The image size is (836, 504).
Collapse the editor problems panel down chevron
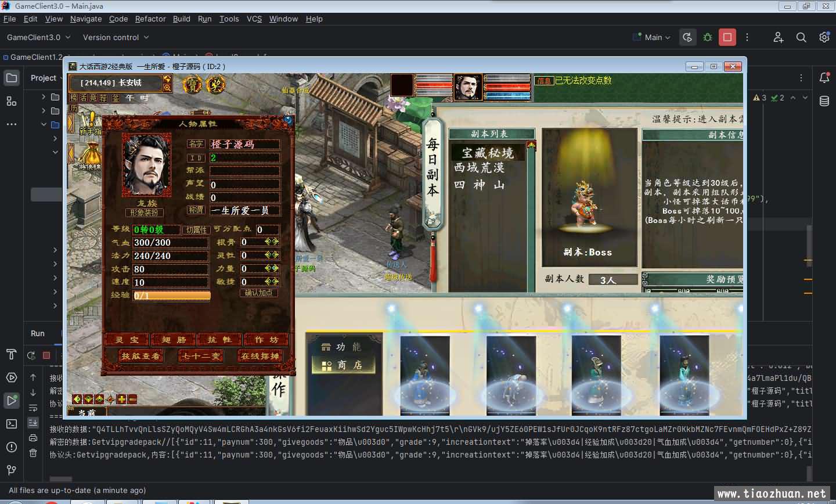805,98
